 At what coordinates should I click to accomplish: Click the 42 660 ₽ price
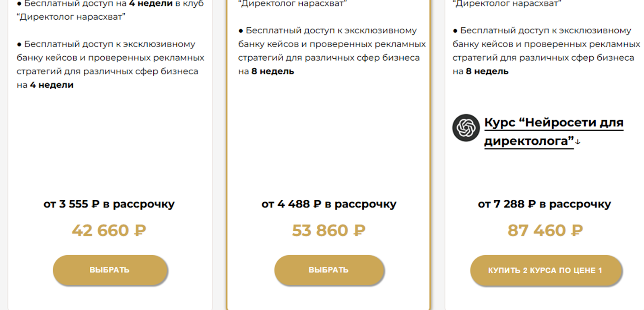click(109, 230)
